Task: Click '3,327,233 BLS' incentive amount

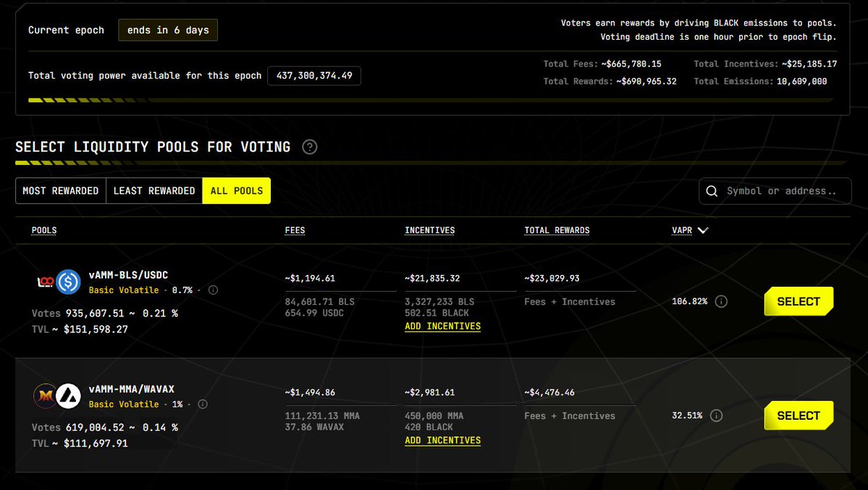Action: coord(439,302)
